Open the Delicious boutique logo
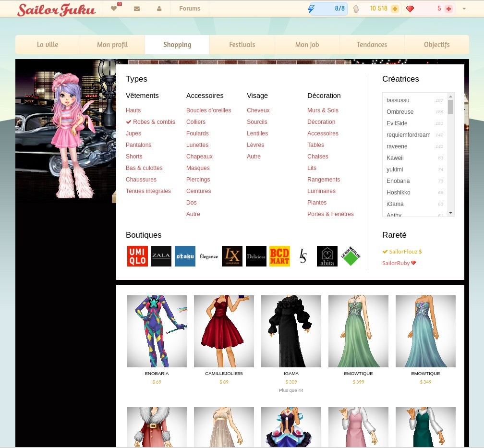 pos(256,256)
